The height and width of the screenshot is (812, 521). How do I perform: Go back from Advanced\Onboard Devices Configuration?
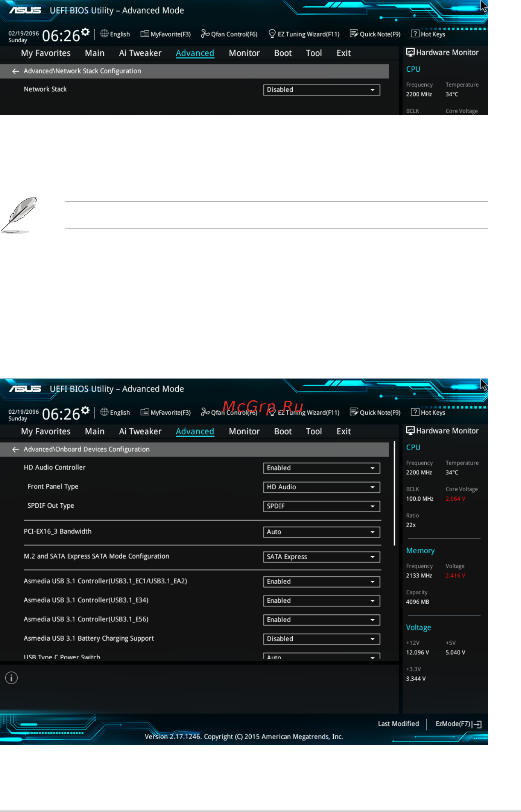pos(16,449)
